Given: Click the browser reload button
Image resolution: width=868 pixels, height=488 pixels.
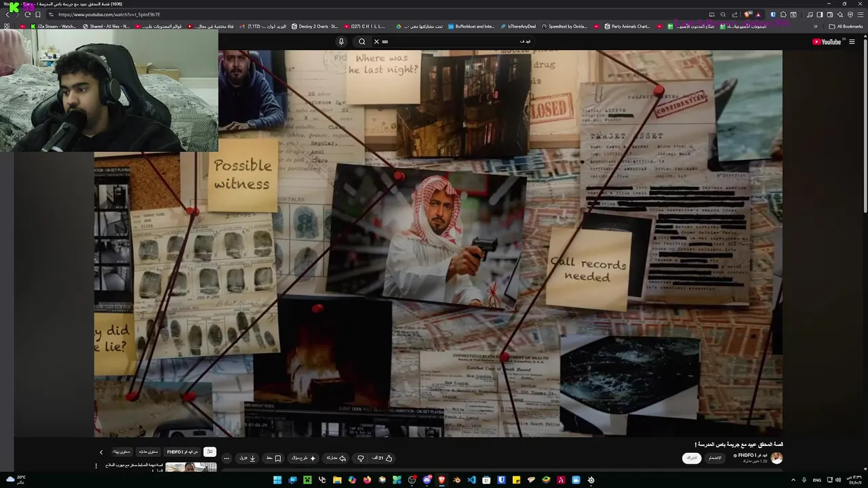Looking at the screenshot, I should (27, 14).
